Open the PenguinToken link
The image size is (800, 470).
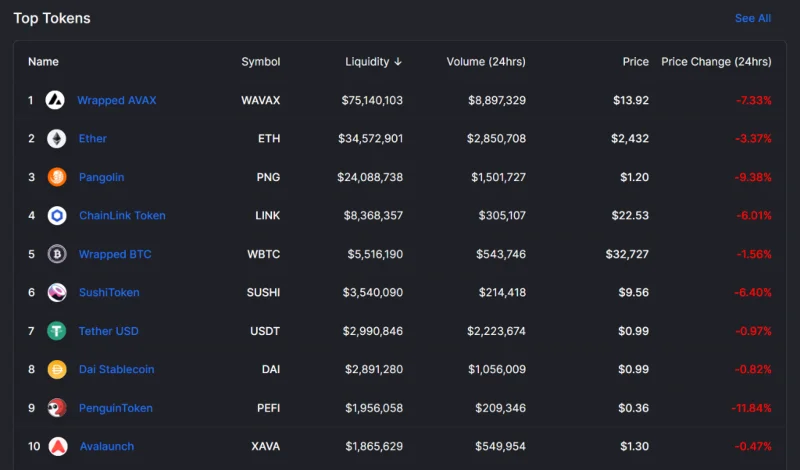[116, 408]
